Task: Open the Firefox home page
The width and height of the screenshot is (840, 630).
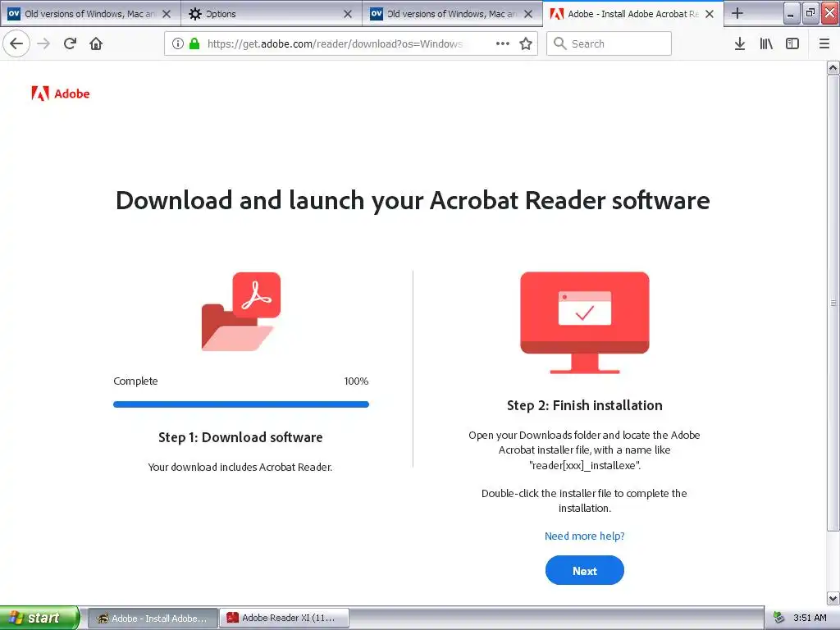Action: (96, 43)
